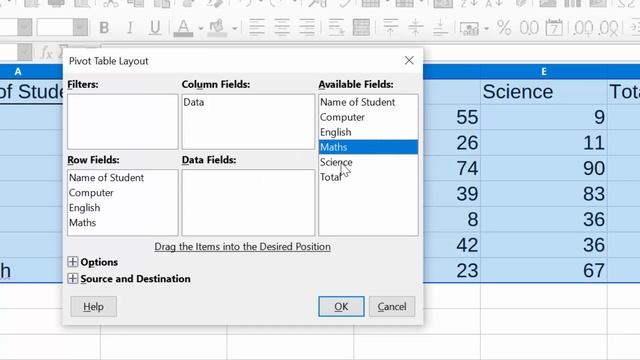Click Science cell with value 9
Image resolution: width=640 pixels, height=360 pixels.
[544, 117]
